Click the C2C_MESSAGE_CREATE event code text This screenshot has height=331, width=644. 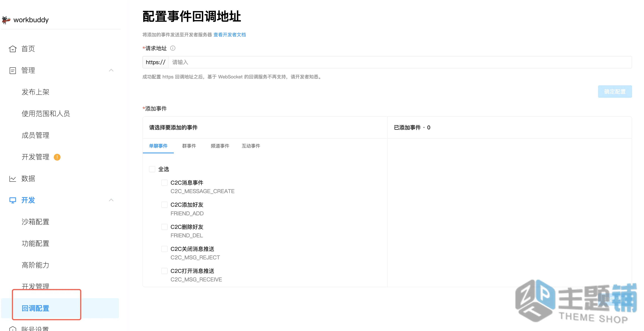point(203,192)
